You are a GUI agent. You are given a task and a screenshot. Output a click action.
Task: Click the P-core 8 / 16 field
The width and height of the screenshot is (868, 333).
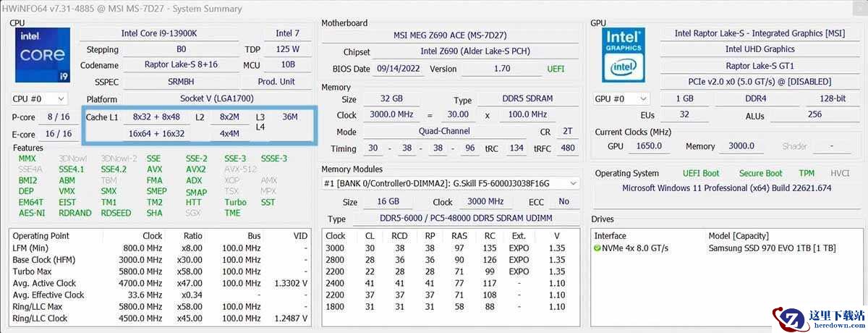coord(59,117)
